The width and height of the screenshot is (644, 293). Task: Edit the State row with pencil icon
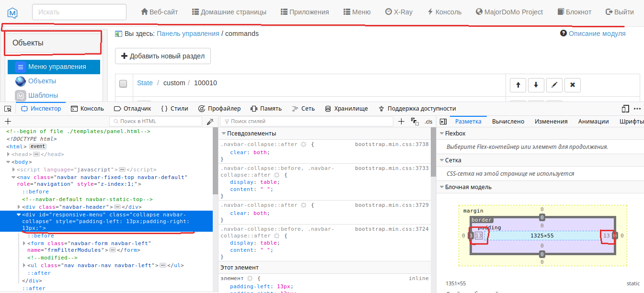pyautogui.click(x=554, y=85)
